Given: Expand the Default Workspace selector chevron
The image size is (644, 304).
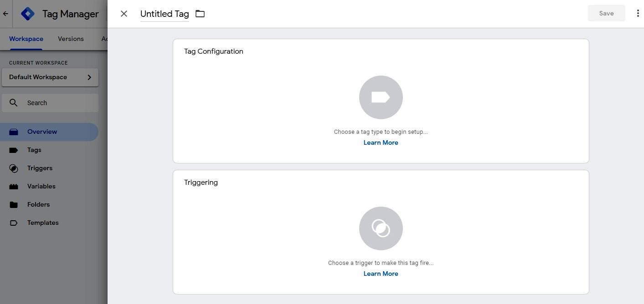Looking at the screenshot, I should coord(89,77).
